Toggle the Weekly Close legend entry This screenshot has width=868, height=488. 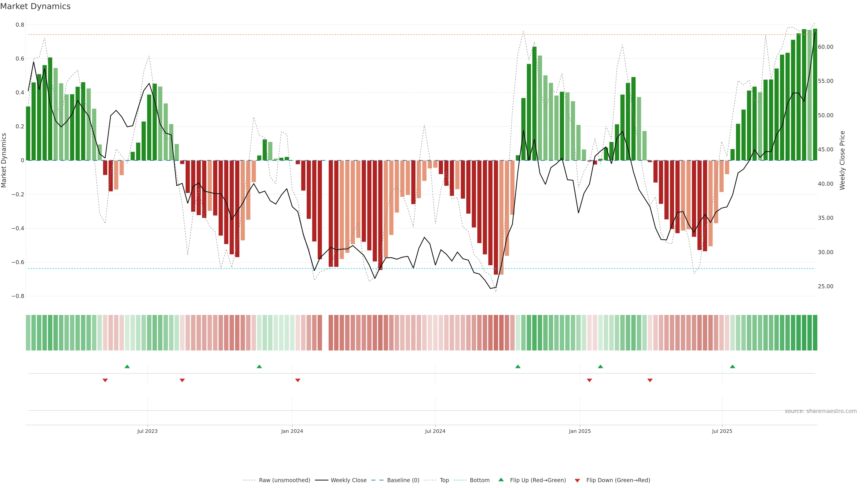click(348, 480)
